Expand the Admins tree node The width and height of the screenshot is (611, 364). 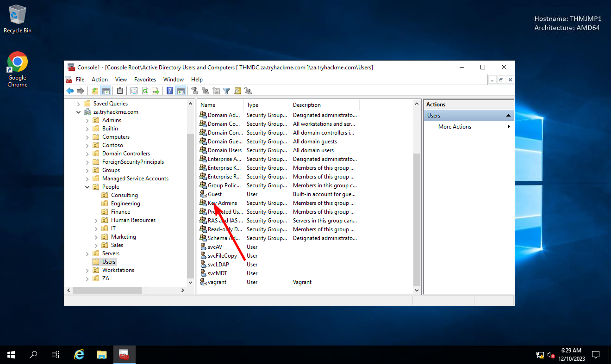87,120
